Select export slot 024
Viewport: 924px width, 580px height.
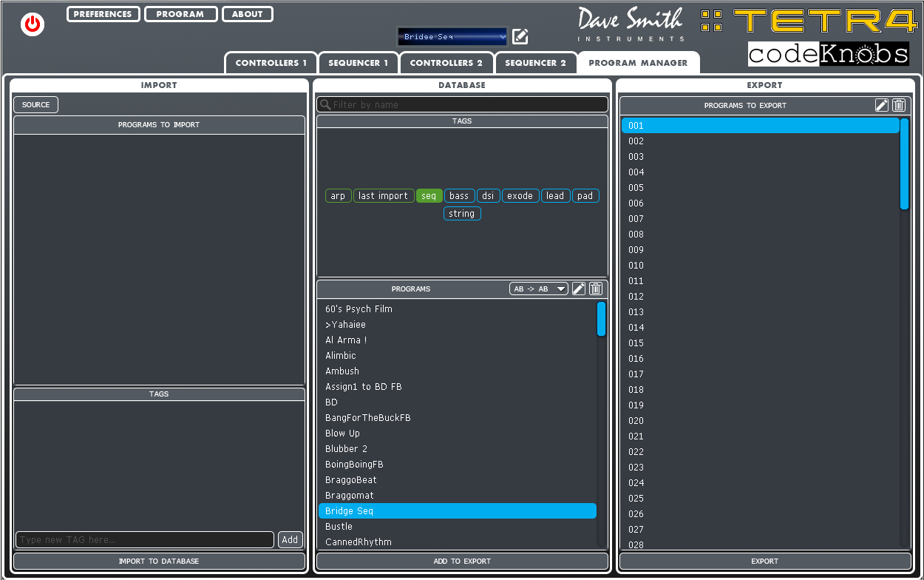pyautogui.click(x=761, y=483)
